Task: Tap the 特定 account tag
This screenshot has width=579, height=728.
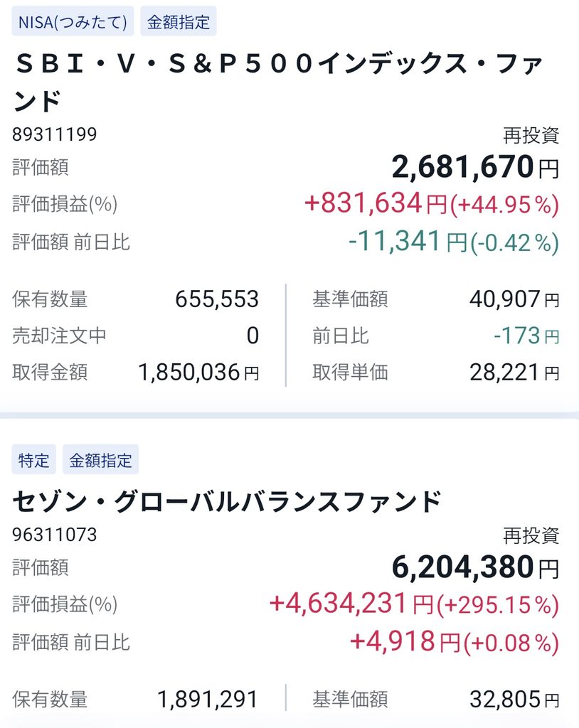Action: click(x=34, y=460)
